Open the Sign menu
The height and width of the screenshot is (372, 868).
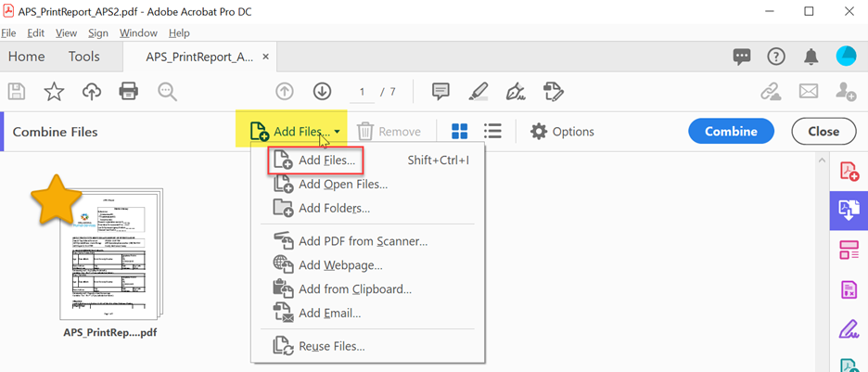click(x=98, y=33)
